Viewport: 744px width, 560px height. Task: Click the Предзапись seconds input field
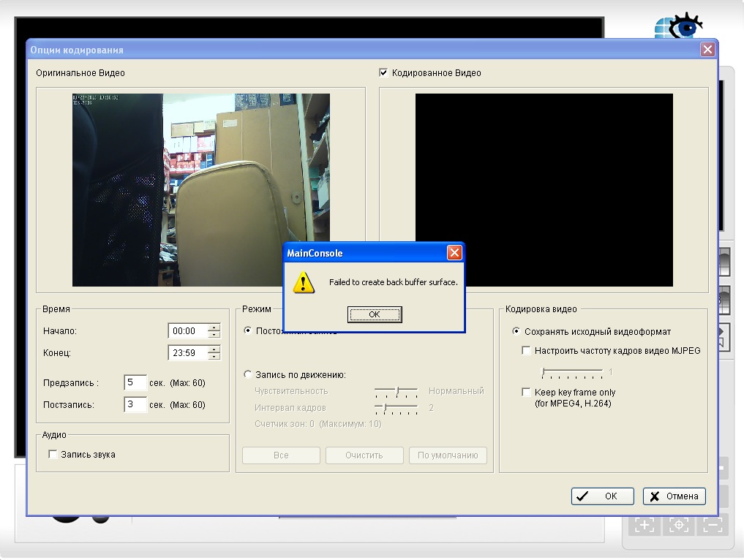tap(135, 383)
